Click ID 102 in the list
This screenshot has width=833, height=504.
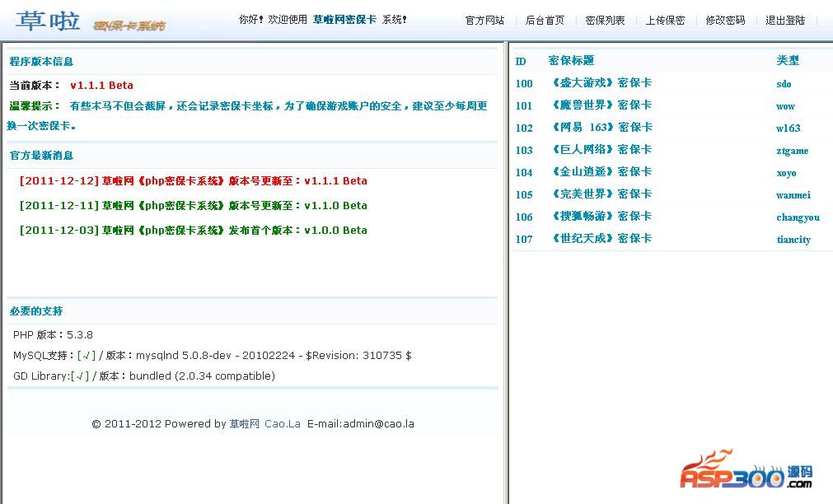[524, 128]
